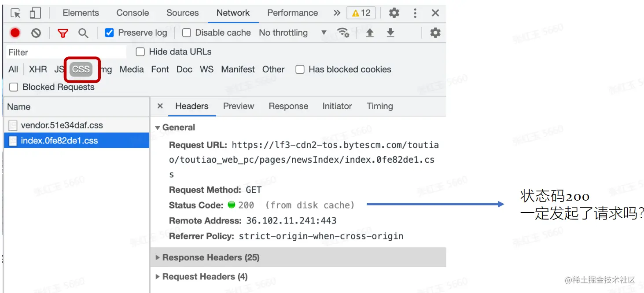Open the No throttling dropdown
This screenshot has height=293, width=644.
tap(292, 33)
